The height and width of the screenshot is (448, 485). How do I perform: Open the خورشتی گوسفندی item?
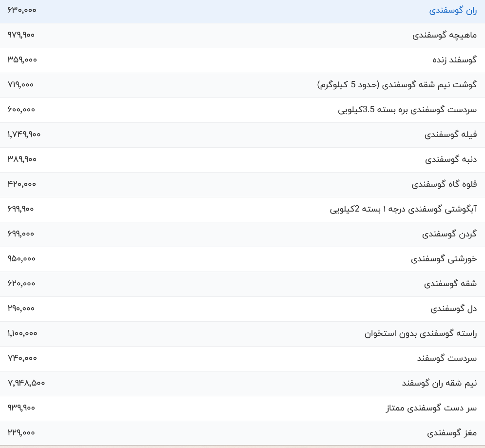pyautogui.click(x=444, y=259)
